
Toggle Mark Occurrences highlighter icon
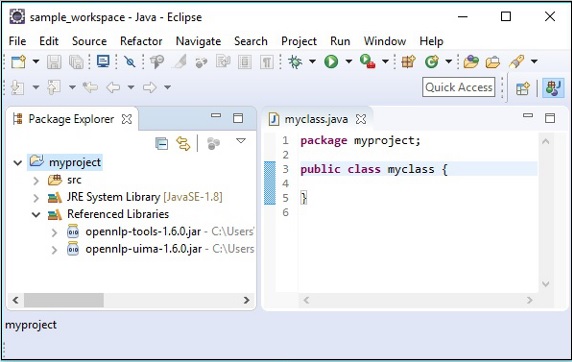point(180,62)
